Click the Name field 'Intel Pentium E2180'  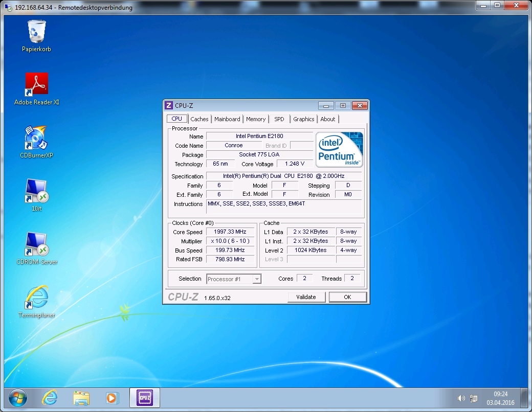[x=259, y=136]
